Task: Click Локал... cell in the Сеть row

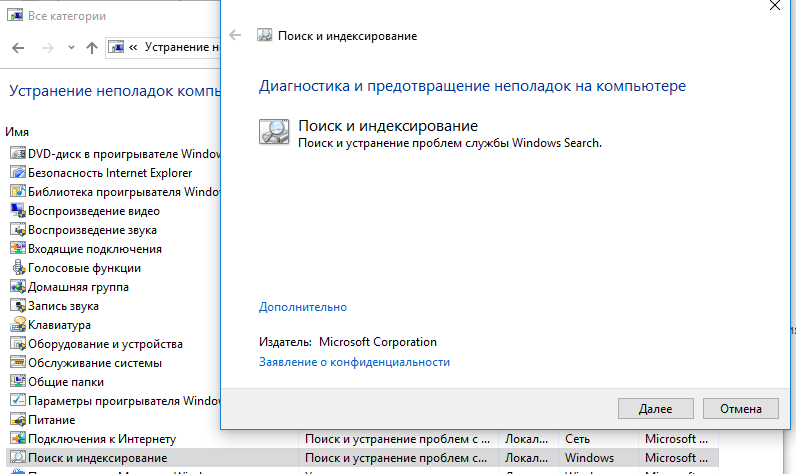Action: coord(527,438)
